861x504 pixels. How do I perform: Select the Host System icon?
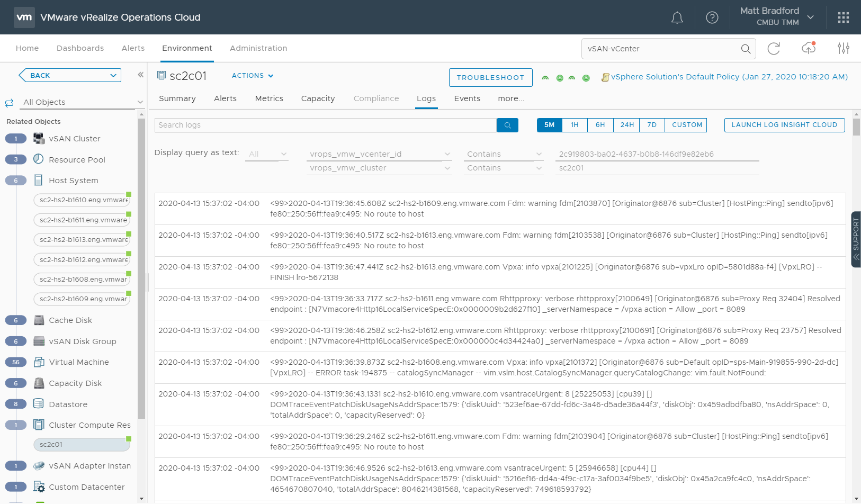pos(39,181)
